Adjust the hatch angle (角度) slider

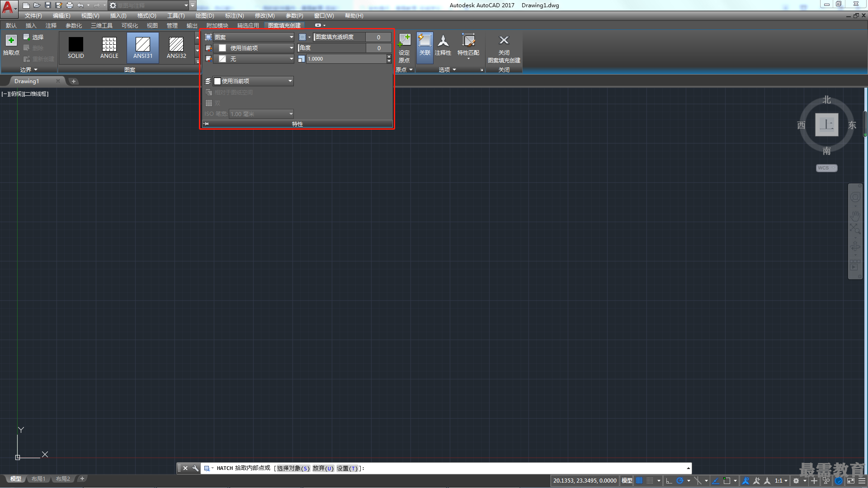click(x=332, y=48)
